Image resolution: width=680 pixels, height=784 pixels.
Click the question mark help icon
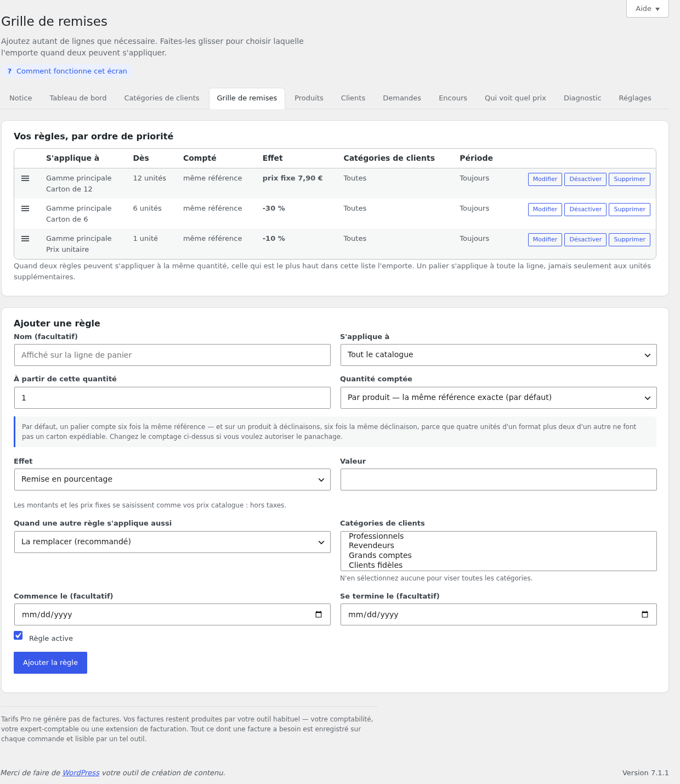tap(9, 71)
